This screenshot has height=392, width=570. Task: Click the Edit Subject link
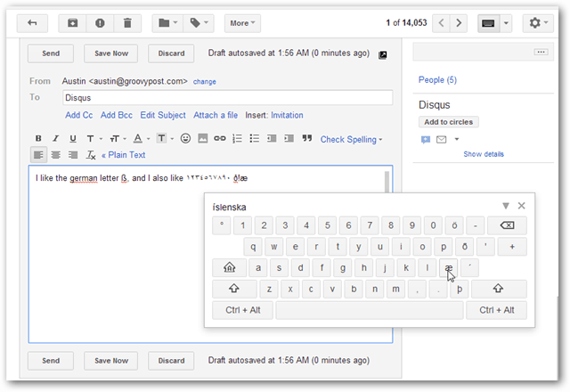tap(163, 115)
